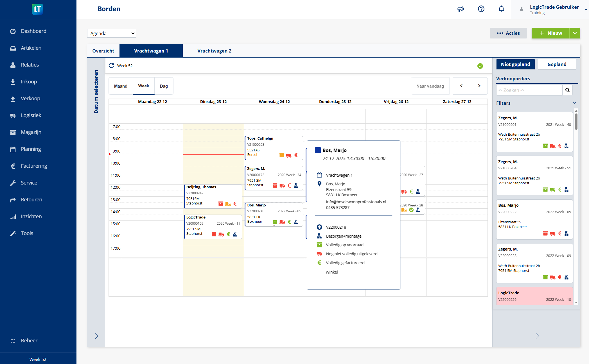The image size is (589, 364).
Task: Toggle the Dag calendar view
Action: point(164,86)
